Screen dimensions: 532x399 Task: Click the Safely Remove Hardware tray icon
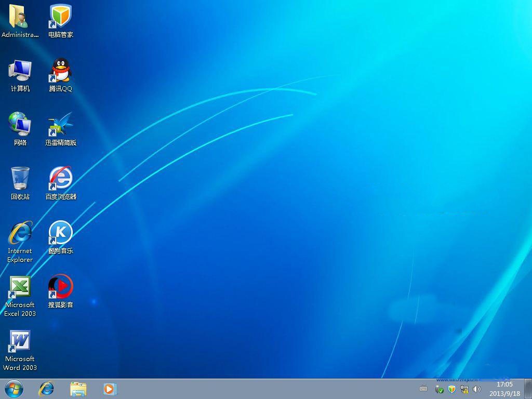439,389
